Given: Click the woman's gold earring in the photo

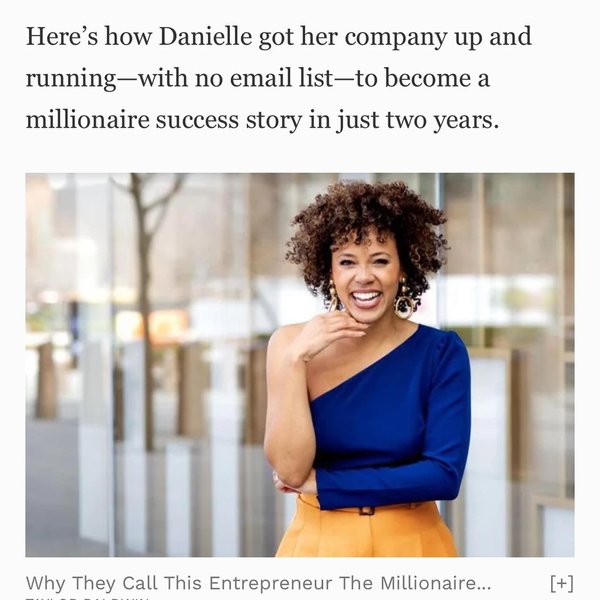Looking at the screenshot, I should pyautogui.click(x=404, y=304).
